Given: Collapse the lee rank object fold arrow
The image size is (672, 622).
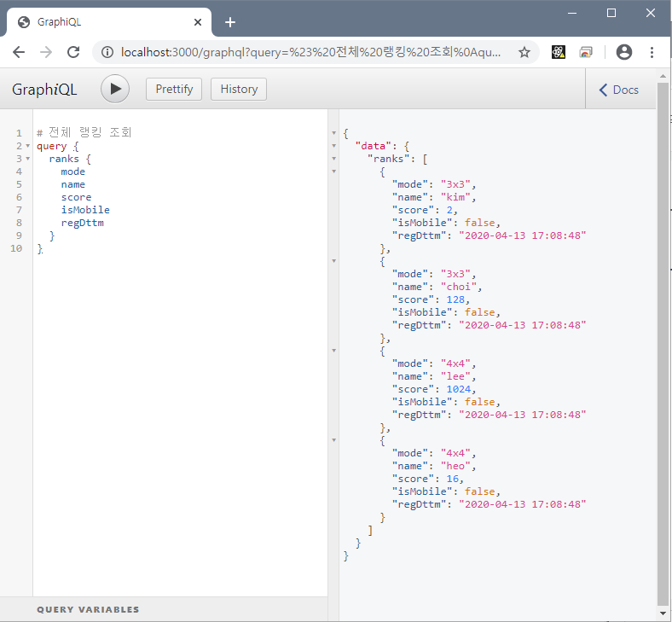Looking at the screenshot, I should 333,351.
